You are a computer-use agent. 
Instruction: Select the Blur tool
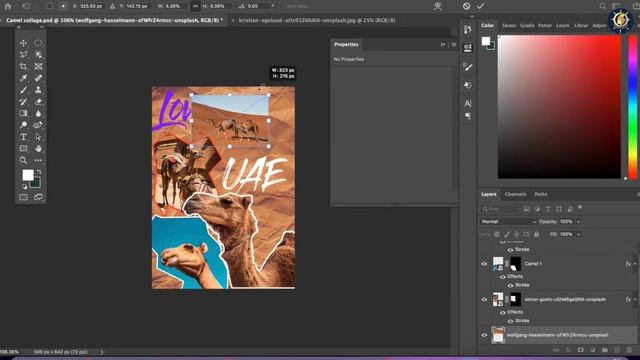point(38,113)
